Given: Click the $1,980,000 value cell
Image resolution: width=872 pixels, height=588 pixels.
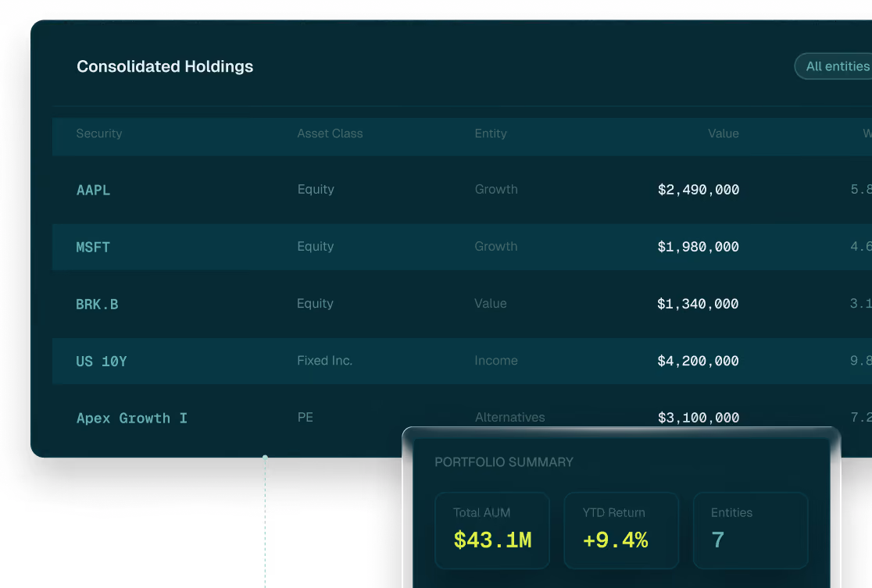Looking at the screenshot, I should click(x=698, y=247).
